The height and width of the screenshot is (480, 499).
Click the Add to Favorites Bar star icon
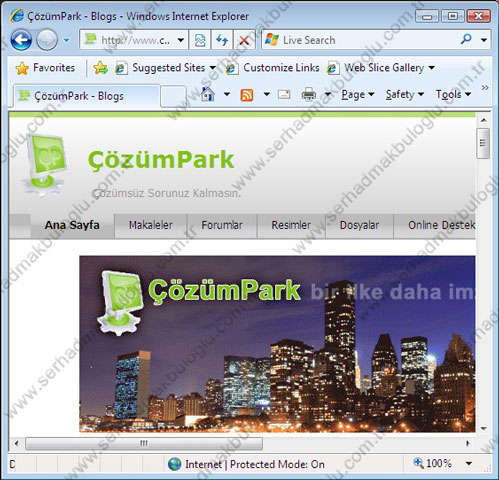(100, 68)
